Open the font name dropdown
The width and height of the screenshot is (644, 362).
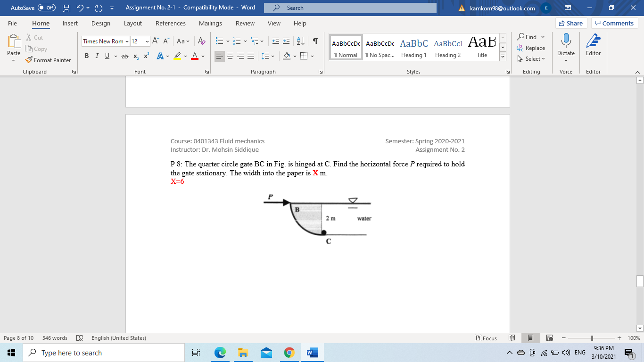127,41
